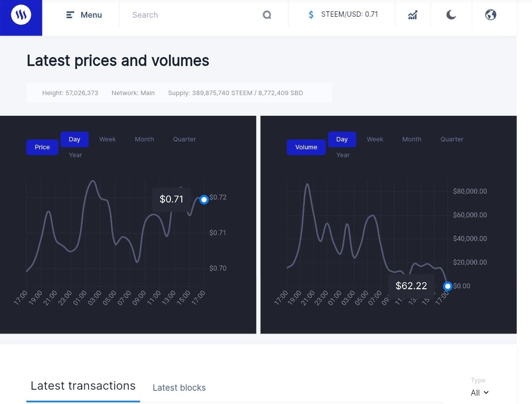Viewport: 532px width, 404px height.
Task: Select Week range on the Price chart
Action: (107, 139)
